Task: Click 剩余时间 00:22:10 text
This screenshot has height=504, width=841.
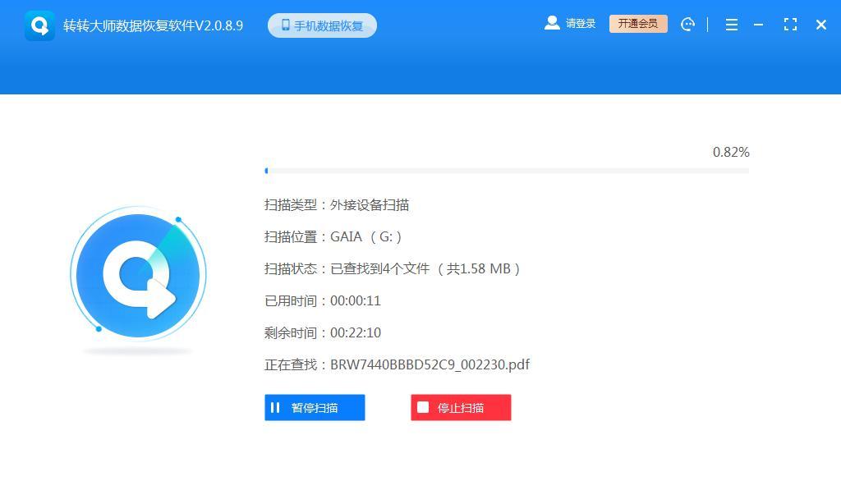Action: [322, 333]
